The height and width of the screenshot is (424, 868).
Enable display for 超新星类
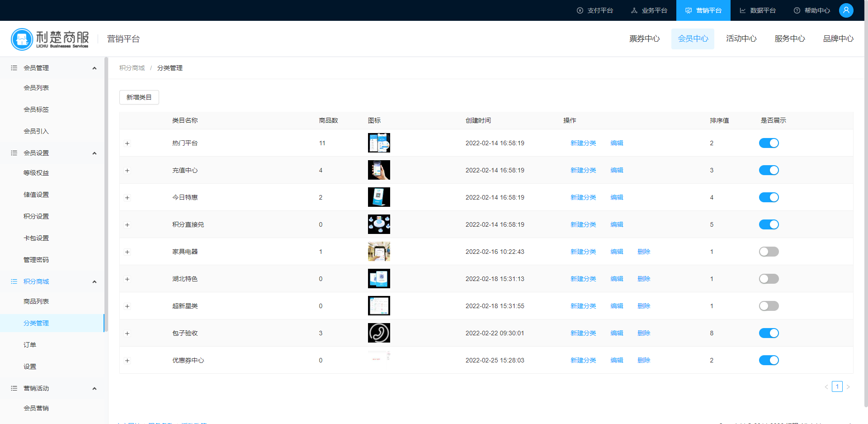(x=769, y=306)
